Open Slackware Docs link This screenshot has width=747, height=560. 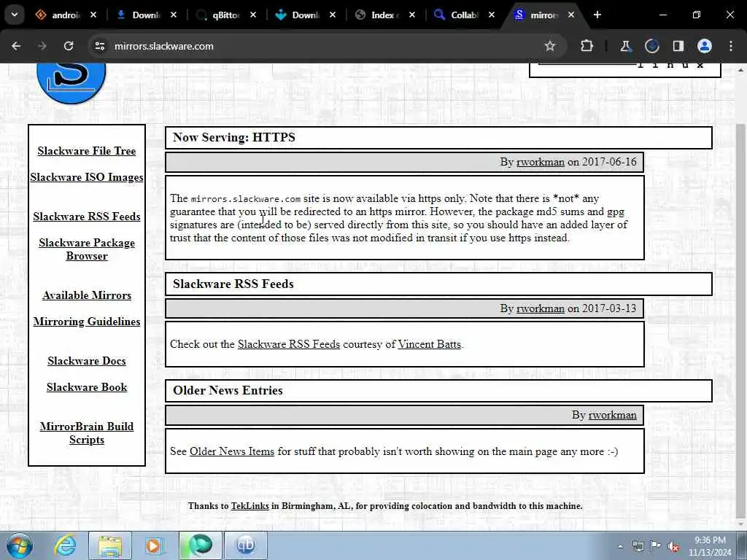[87, 361]
